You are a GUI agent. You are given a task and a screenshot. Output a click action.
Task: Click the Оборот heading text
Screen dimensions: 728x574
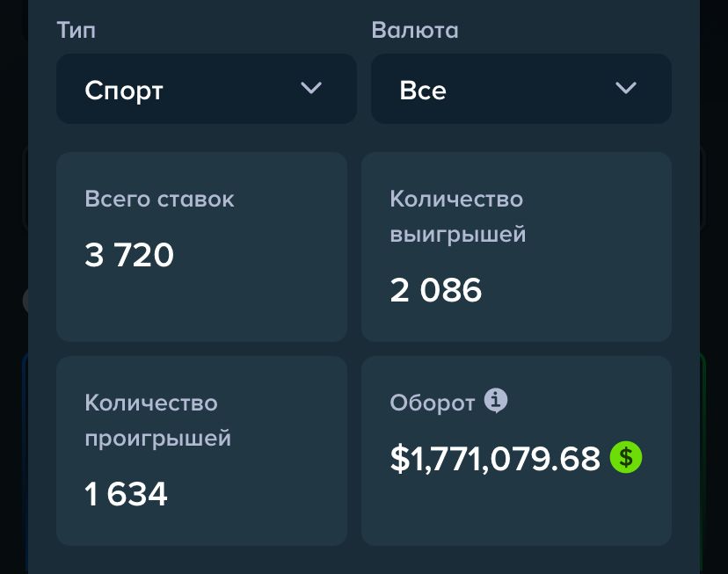(432, 403)
